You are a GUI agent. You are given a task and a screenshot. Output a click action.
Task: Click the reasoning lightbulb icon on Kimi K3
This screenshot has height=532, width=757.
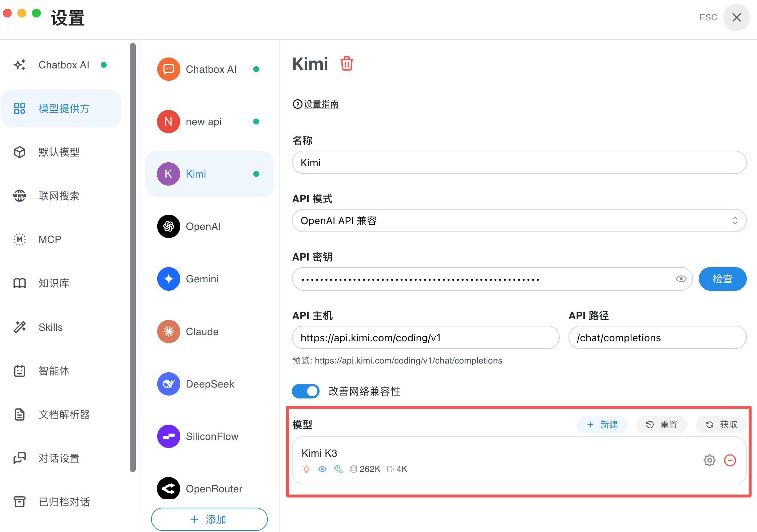coord(306,469)
